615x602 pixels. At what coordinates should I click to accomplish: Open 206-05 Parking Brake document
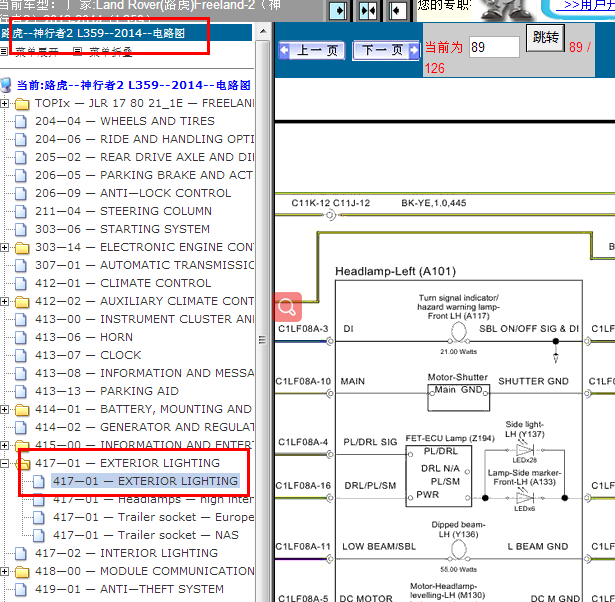[x=144, y=175]
